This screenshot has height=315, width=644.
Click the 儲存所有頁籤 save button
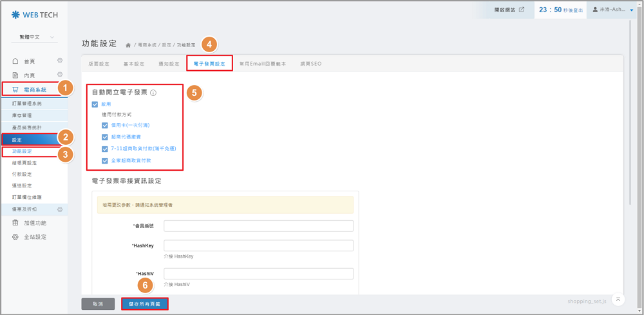pyautogui.click(x=145, y=303)
